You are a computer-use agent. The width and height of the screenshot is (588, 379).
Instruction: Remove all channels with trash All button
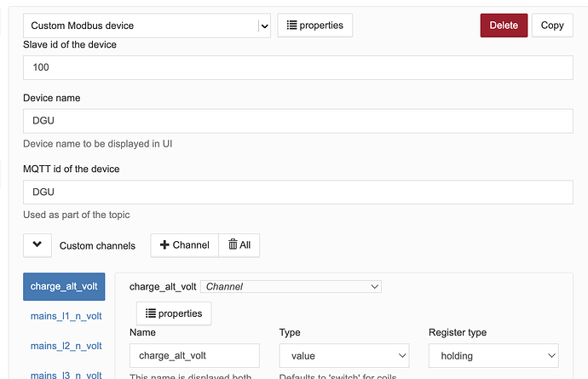(x=239, y=245)
